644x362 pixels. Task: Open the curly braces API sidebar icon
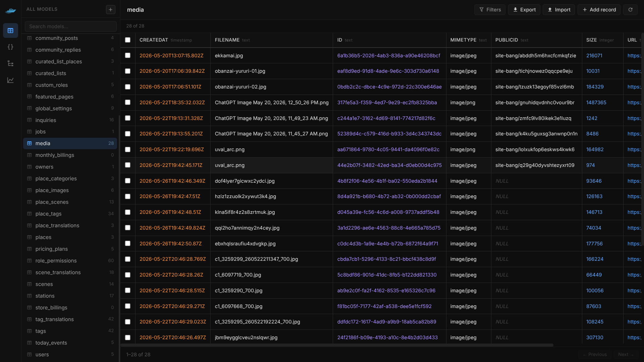(10, 47)
